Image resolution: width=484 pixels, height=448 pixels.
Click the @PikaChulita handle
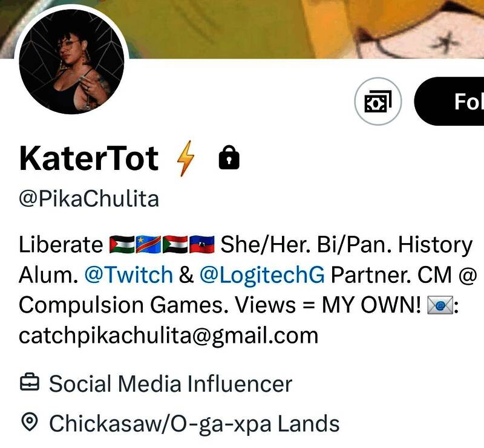(89, 199)
